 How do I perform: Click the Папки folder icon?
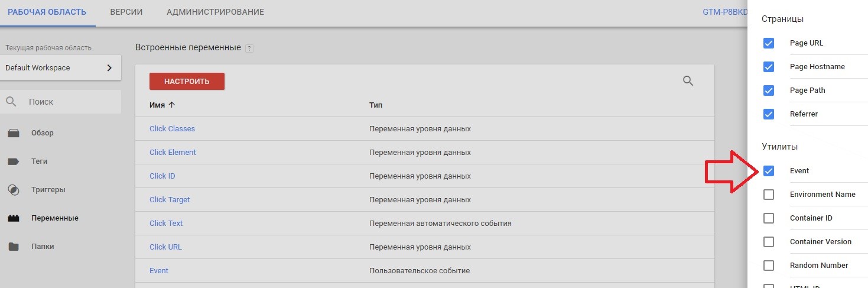(x=14, y=247)
